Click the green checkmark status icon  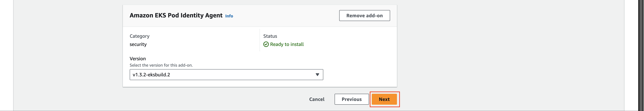click(266, 44)
